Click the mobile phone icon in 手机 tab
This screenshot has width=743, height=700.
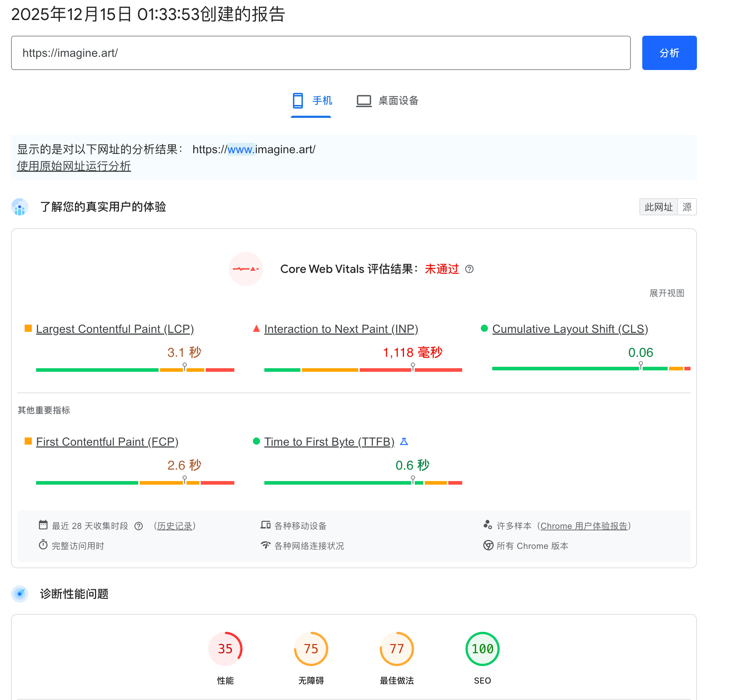click(x=298, y=100)
